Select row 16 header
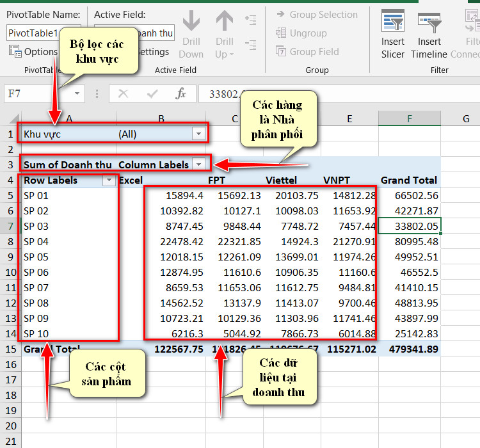Image resolution: width=480 pixels, height=448 pixels. 11,364
